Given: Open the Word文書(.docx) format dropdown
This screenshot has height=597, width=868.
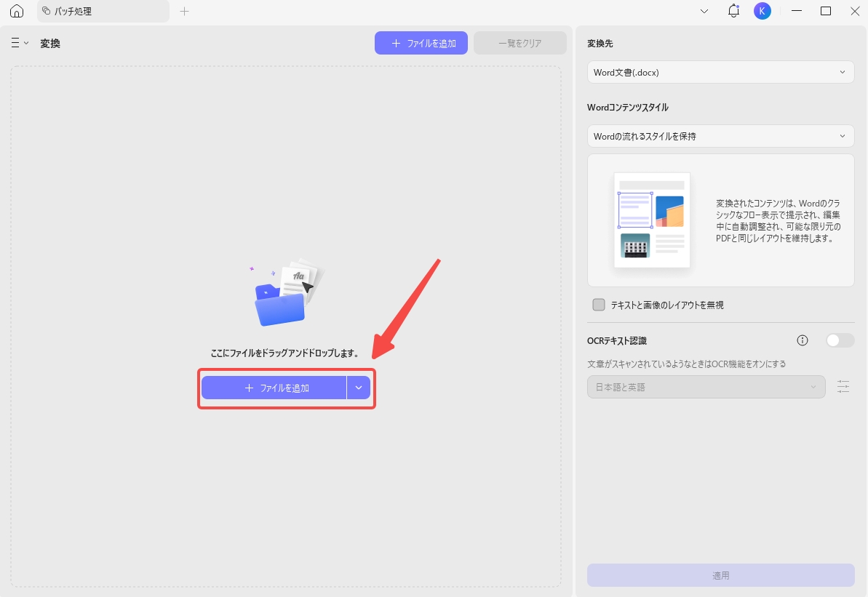Looking at the screenshot, I should (720, 73).
